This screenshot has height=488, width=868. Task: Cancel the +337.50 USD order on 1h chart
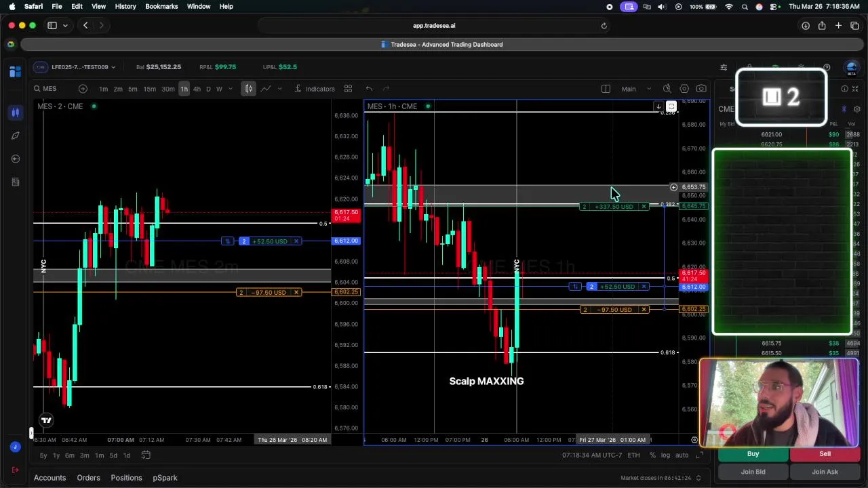point(644,206)
